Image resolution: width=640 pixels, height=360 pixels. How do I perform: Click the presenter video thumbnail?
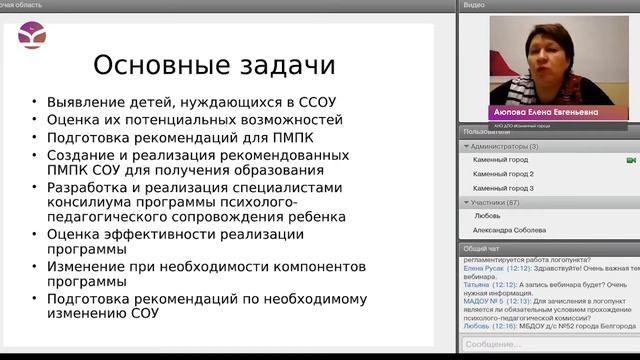[x=559, y=67]
